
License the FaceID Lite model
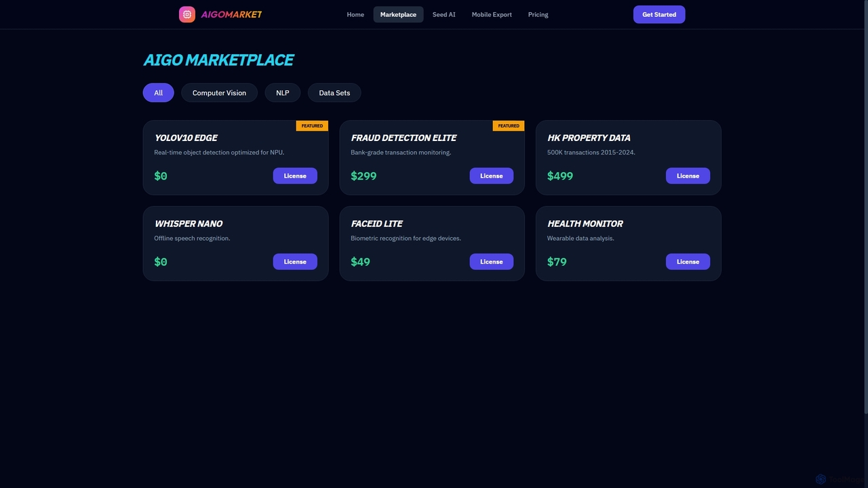(x=492, y=262)
